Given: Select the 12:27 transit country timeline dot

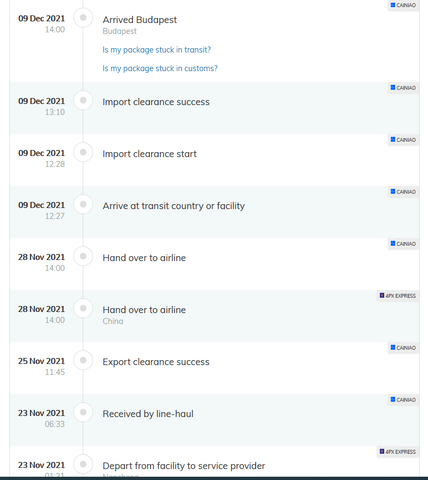Looking at the screenshot, I should tap(83, 204).
